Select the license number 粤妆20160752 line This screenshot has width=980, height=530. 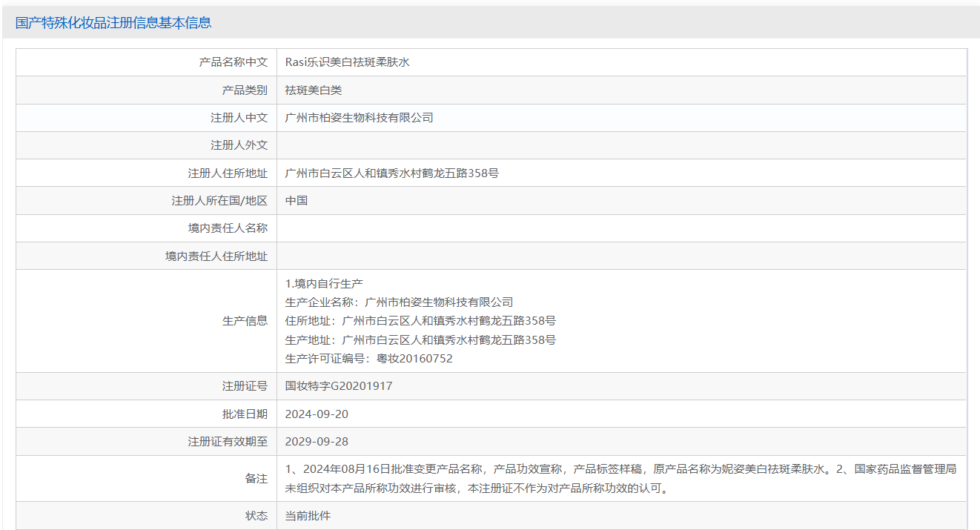(368, 359)
